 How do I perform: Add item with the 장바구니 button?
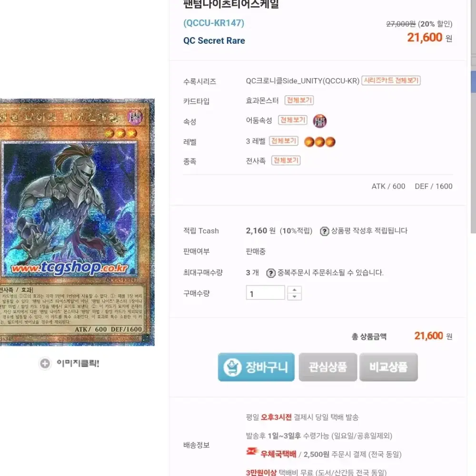click(x=256, y=367)
